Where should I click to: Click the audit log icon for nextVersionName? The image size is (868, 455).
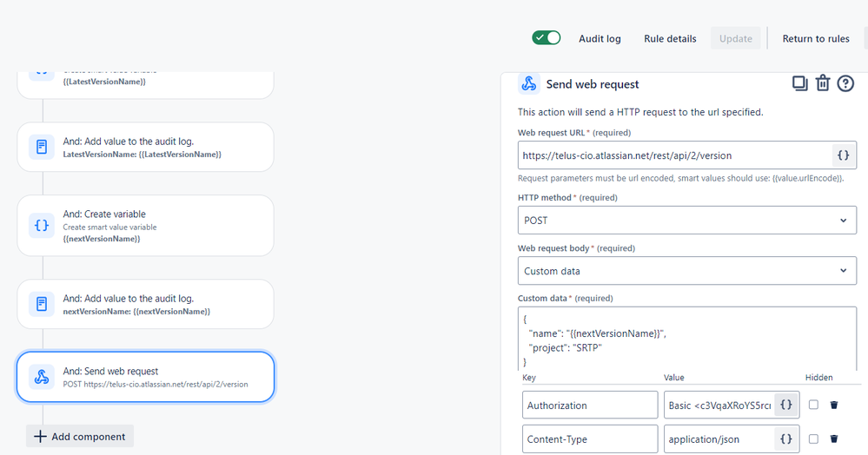click(42, 304)
